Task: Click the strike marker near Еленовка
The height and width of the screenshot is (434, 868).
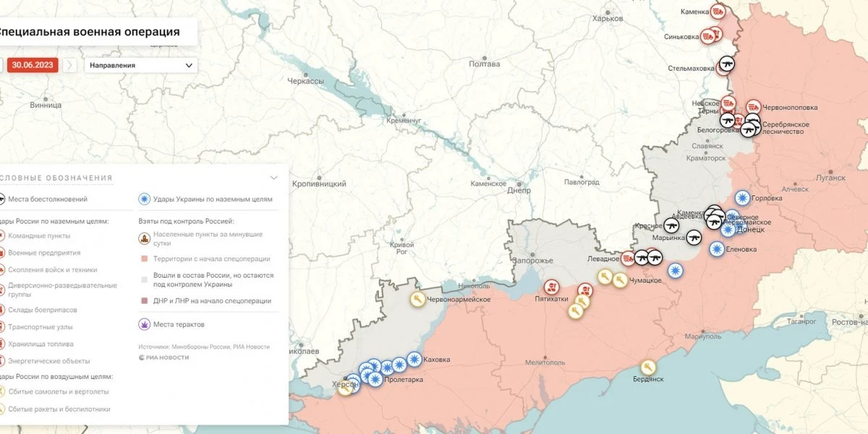Action: pyautogui.click(x=716, y=249)
